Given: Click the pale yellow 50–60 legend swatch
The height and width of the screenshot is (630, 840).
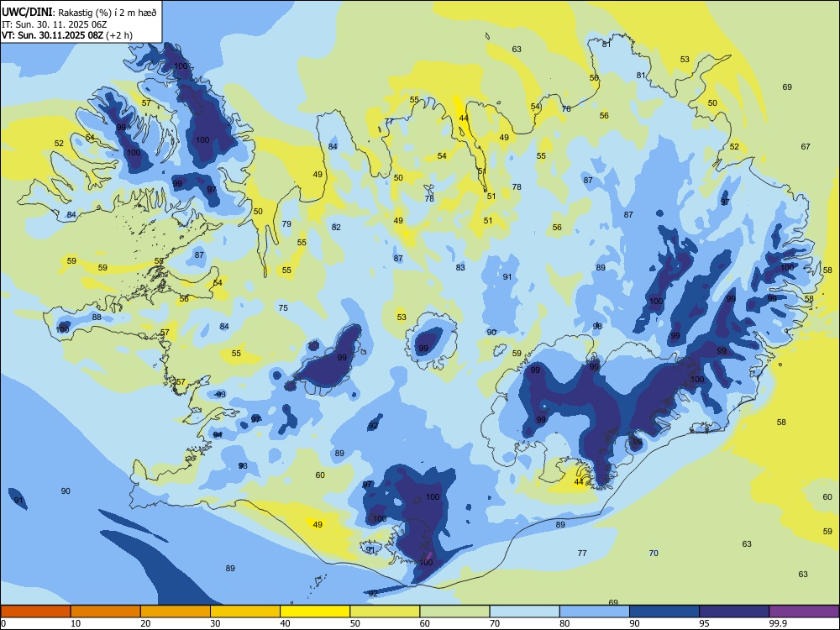Looking at the screenshot, I should pyautogui.click(x=385, y=612).
